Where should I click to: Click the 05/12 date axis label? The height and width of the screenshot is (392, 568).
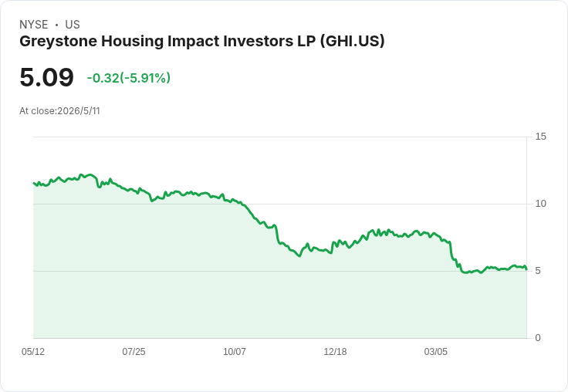(x=33, y=351)
